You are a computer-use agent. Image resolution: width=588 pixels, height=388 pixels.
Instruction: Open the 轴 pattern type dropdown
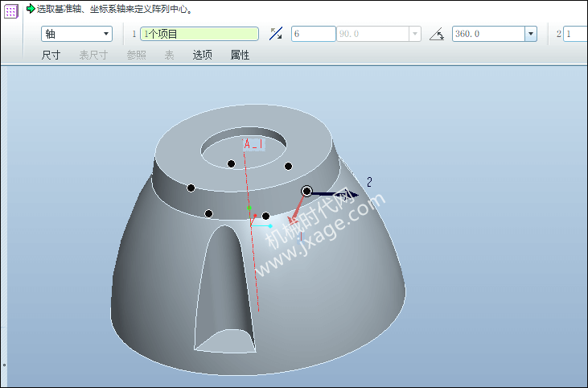coord(76,34)
